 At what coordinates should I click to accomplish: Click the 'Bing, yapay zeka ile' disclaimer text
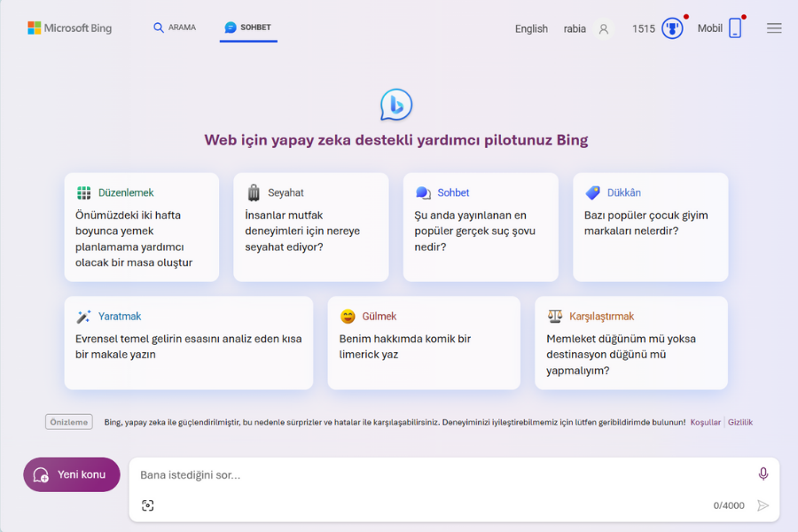tap(395, 422)
